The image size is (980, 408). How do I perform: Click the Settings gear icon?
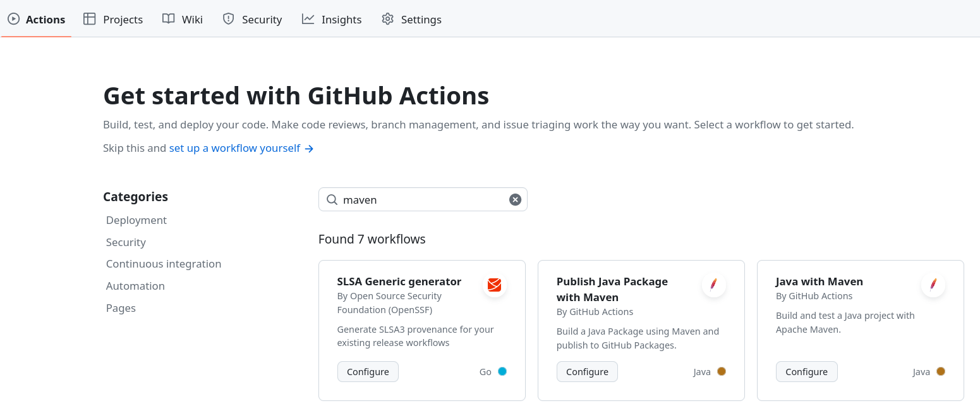point(387,19)
